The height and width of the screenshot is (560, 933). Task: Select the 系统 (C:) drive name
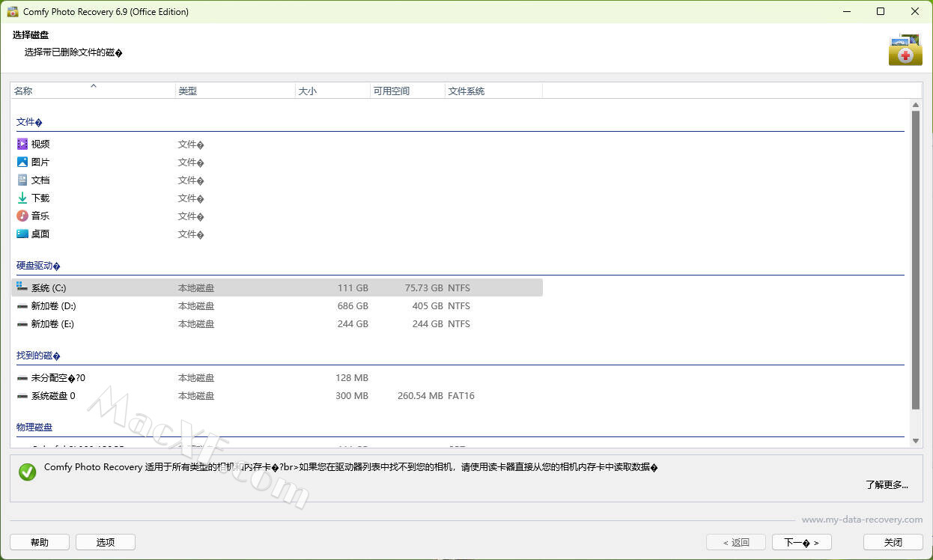click(49, 287)
